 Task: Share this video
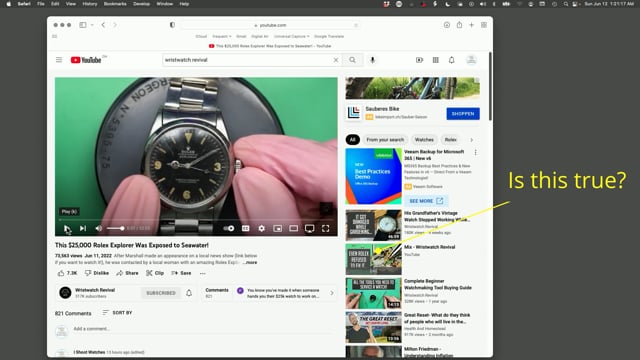point(127,273)
